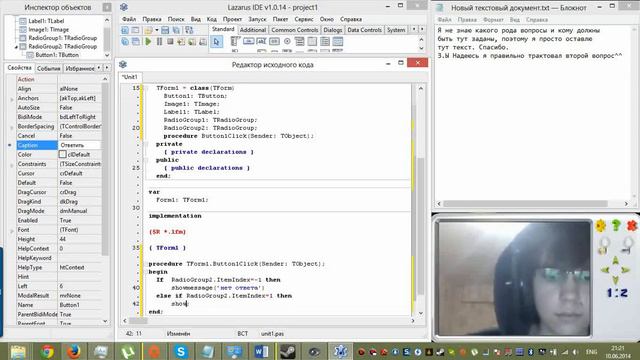The height and width of the screenshot is (360, 640).
Task: Click the green Run button in Lazarus toolbar
Action: 148,42
